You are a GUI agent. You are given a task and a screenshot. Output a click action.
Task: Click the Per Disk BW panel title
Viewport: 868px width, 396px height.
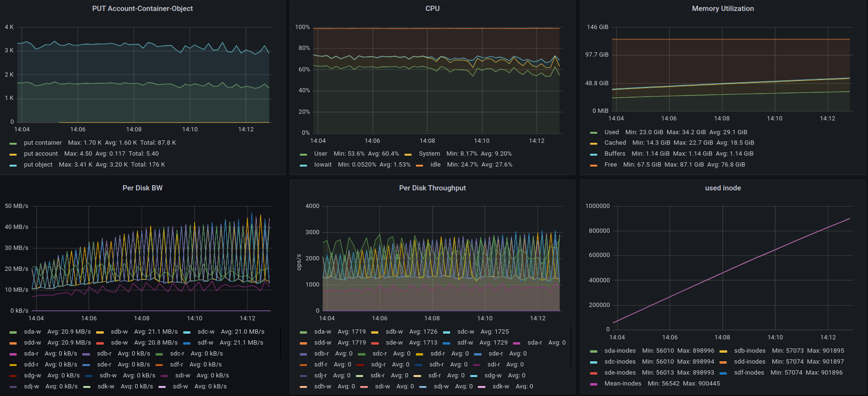coord(142,188)
